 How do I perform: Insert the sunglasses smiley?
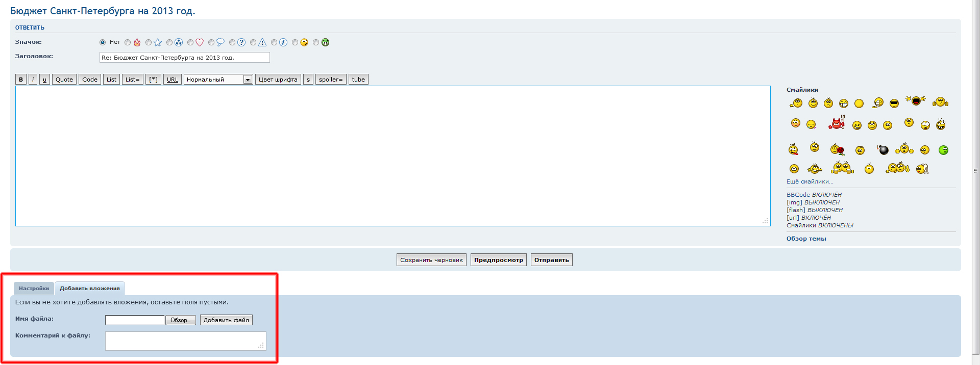(x=894, y=103)
